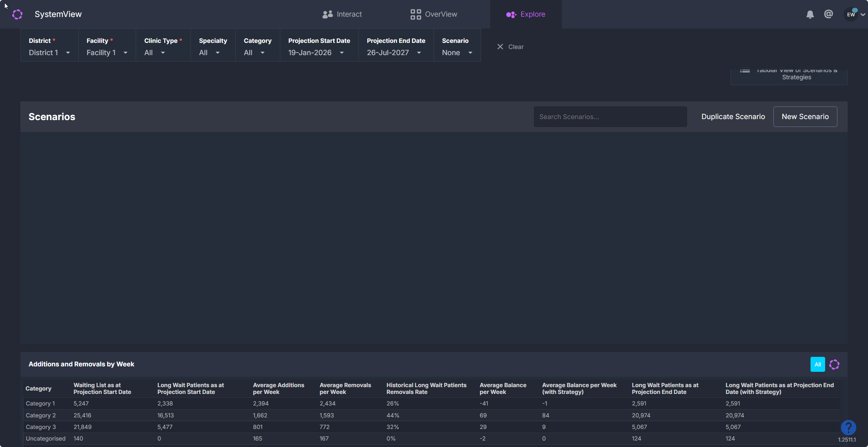
Task: Click the New Scenario button
Action: click(805, 117)
